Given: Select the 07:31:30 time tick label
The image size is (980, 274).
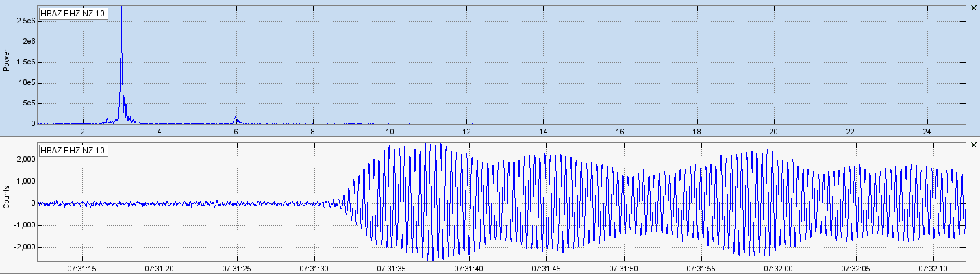Looking at the screenshot, I should click(x=314, y=268).
